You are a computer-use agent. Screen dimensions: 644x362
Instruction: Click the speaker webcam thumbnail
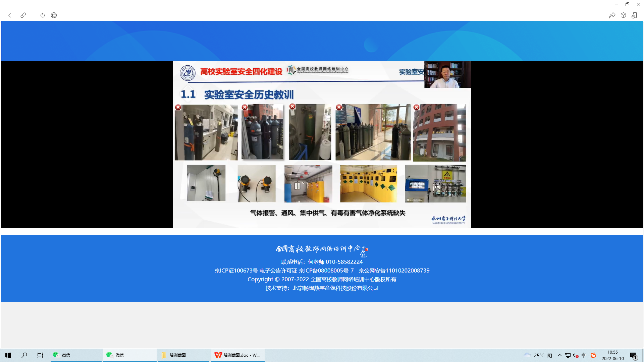click(447, 74)
